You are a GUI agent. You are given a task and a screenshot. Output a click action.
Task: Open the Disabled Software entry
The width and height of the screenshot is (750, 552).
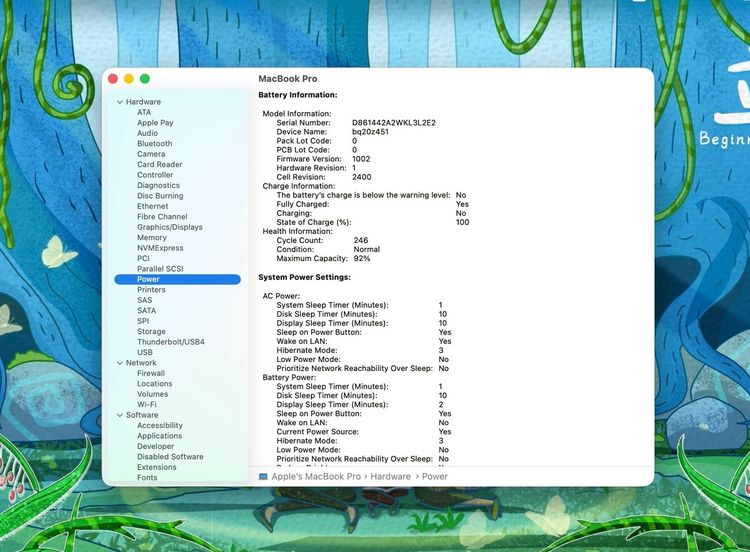[170, 457]
